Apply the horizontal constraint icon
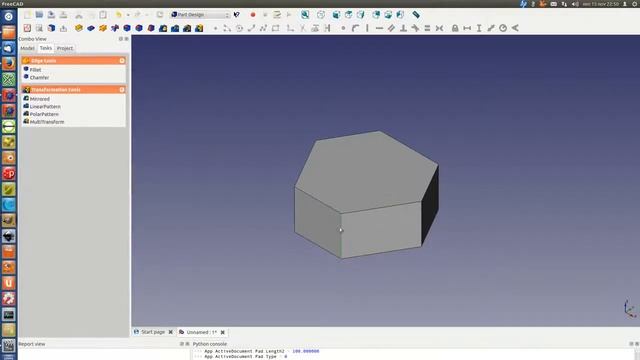The width and height of the screenshot is (640, 360). point(379,28)
